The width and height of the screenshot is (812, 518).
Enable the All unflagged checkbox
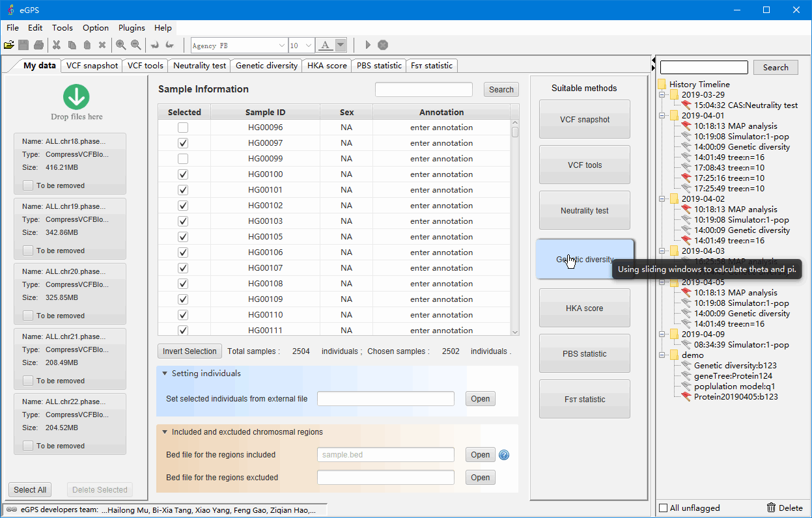tap(664, 508)
